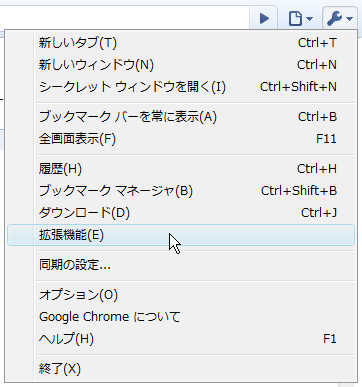Select 全画面表示(F) menu item
Viewport: 362px width, 387px height.
point(181,139)
